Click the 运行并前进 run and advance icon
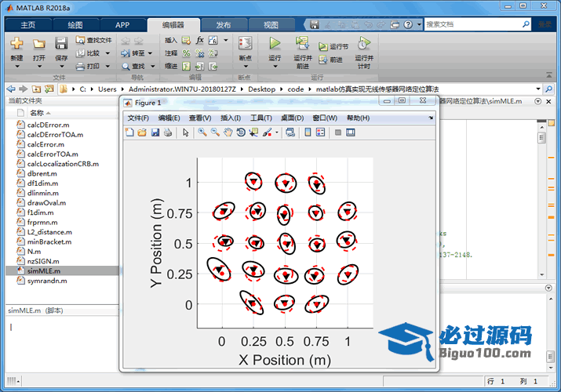 (x=302, y=43)
